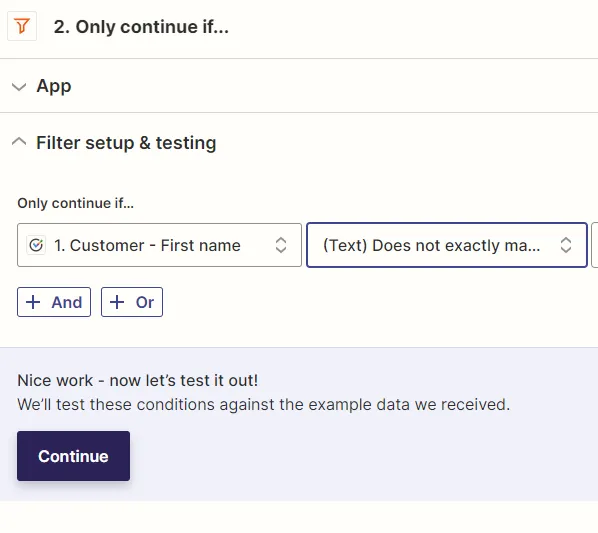Image resolution: width=598 pixels, height=533 pixels.
Task: Click the example data description text
Action: 264,405
